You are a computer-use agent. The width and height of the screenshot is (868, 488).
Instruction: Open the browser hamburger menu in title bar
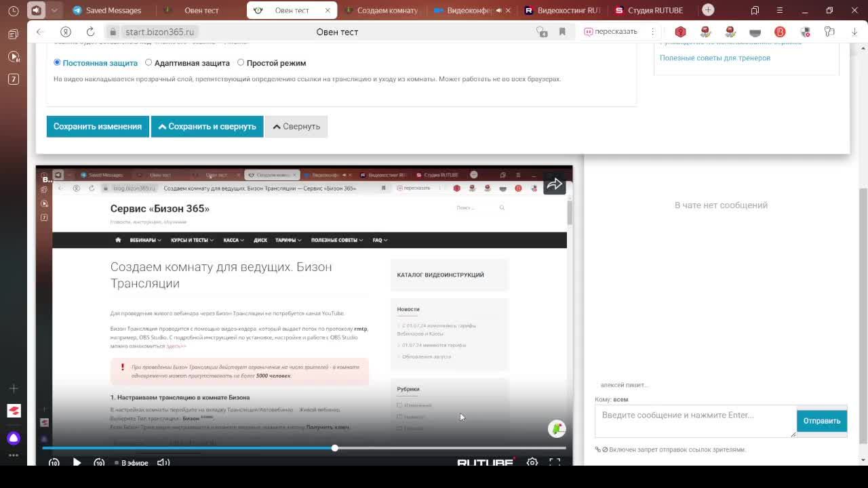779,10
